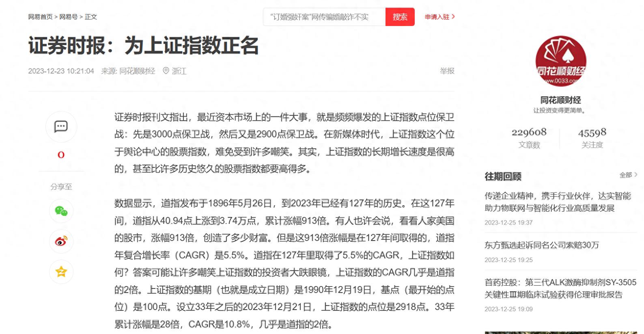Screen dimensions: 644x334
Task: Click comment count 0
Action: [x=61, y=155]
